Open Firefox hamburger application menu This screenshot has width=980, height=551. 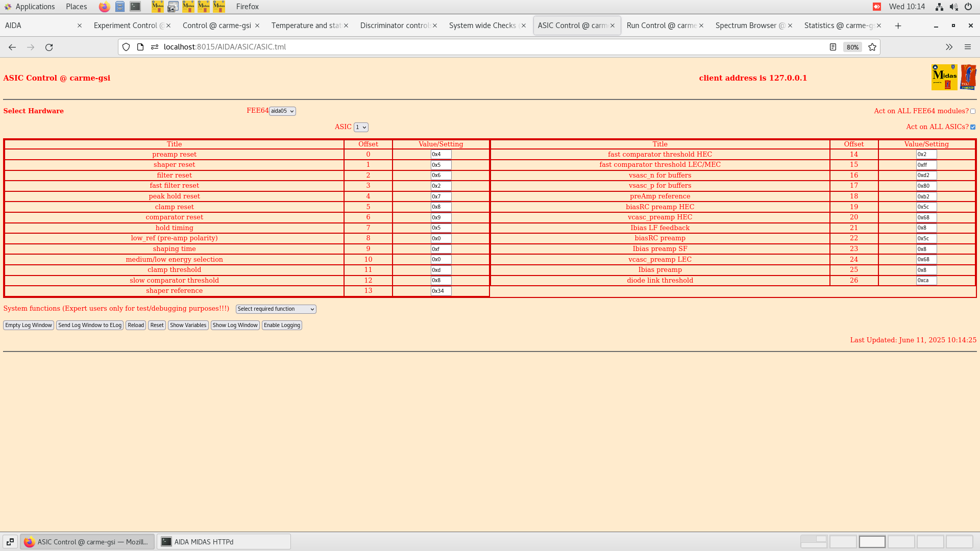pos(967,47)
